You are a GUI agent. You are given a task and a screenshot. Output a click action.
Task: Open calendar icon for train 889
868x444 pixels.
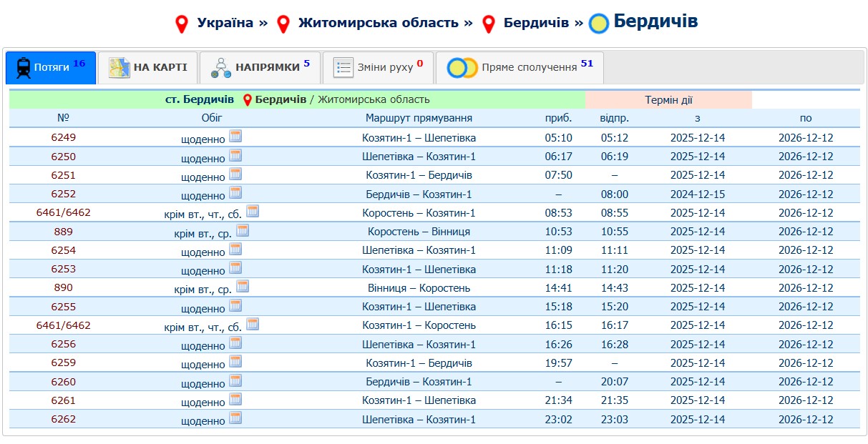pos(243,230)
